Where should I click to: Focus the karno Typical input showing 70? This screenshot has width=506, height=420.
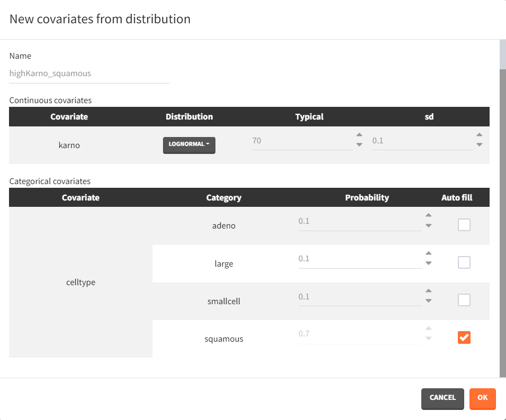coord(302,141)
